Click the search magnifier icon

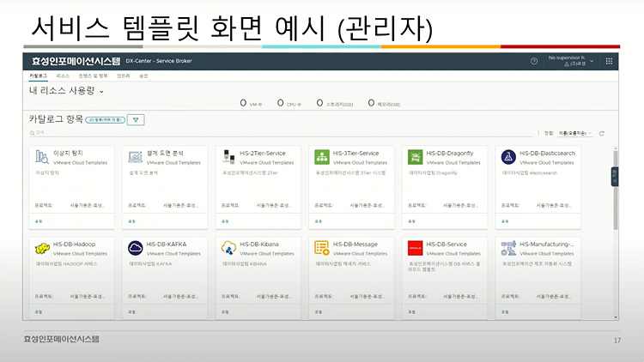(32, 133)
